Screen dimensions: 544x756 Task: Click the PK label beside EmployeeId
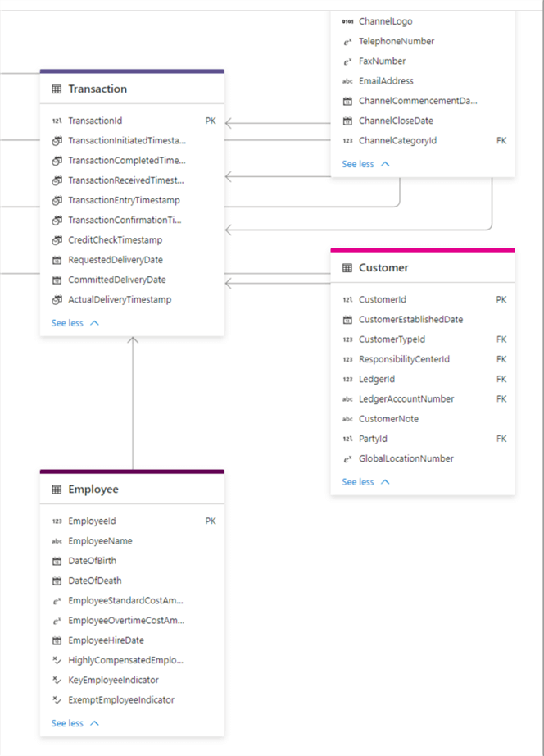pyautogui.click(x=211, y=521)
